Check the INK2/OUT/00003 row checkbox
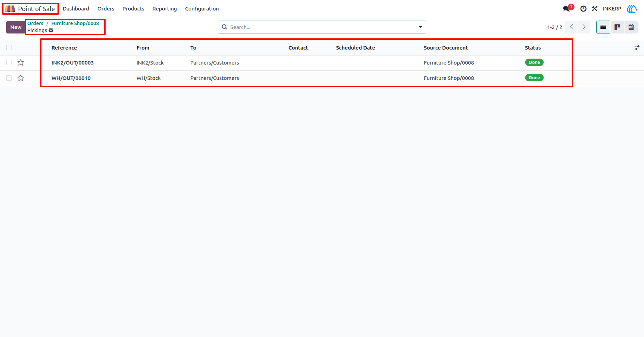644x337 pixels. coord(9,63)
